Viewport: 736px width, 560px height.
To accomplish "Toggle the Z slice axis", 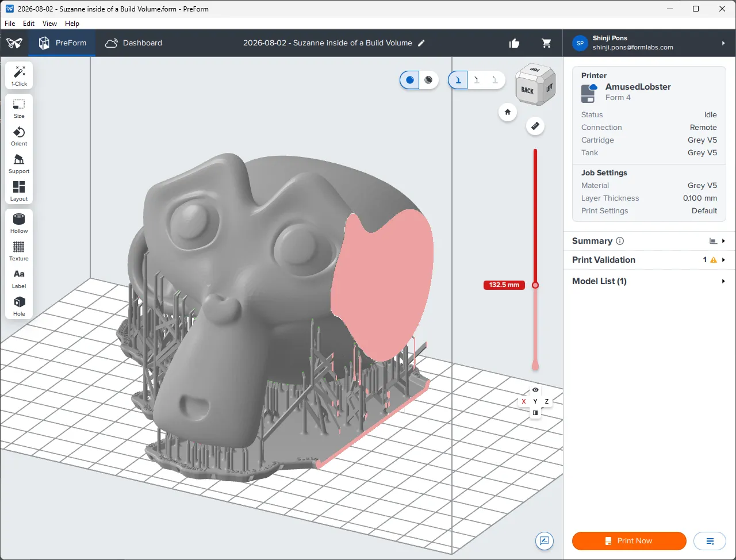I will (x=547, y=401).
